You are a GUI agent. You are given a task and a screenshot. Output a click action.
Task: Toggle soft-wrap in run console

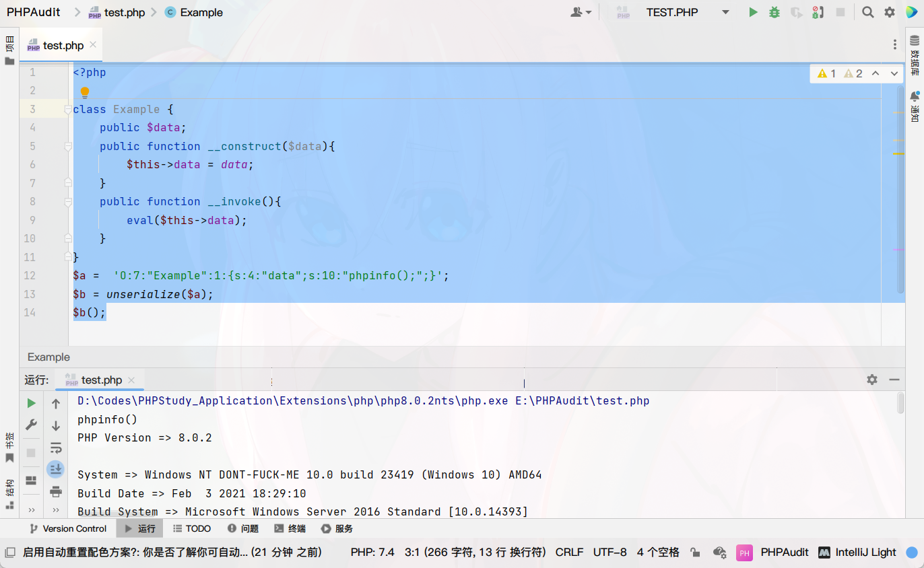pyautogui.click(x=56, y=448)
